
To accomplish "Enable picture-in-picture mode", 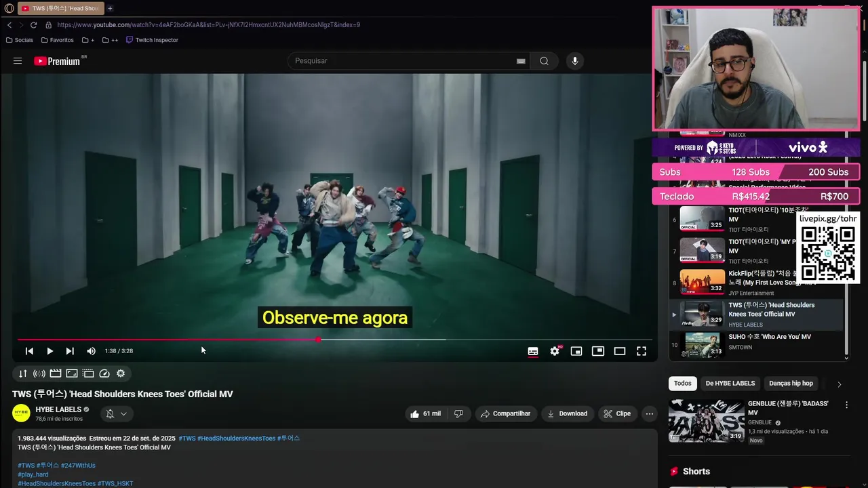I will [598, 351].
